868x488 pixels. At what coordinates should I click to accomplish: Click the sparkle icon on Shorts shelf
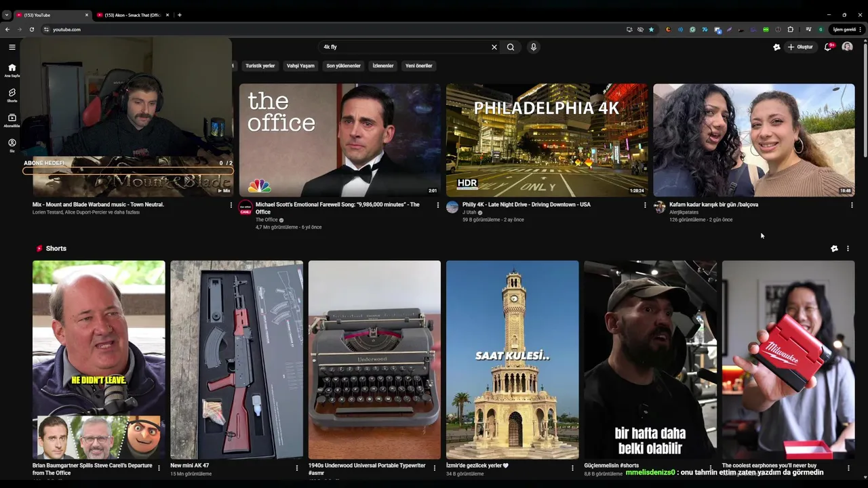point(834,249)
